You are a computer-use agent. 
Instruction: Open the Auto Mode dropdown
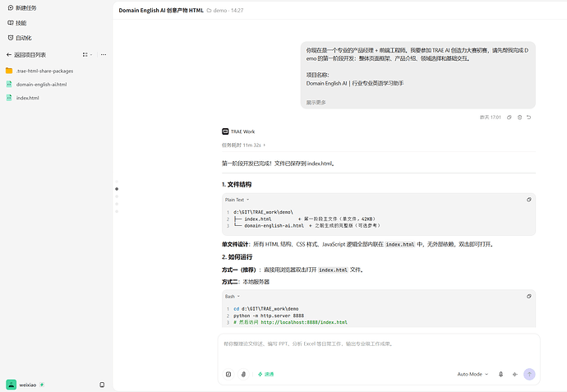(472, 374)
